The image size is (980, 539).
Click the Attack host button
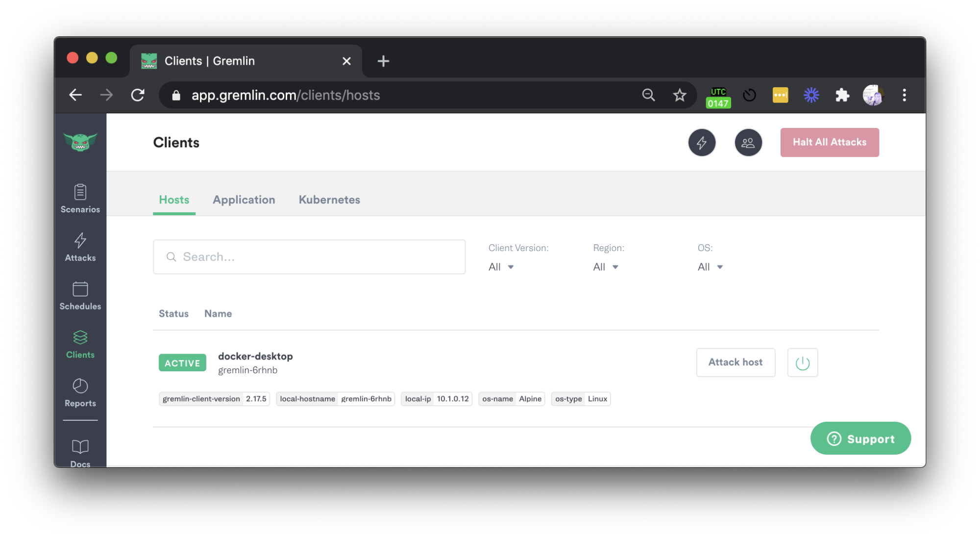coord(735,362)
